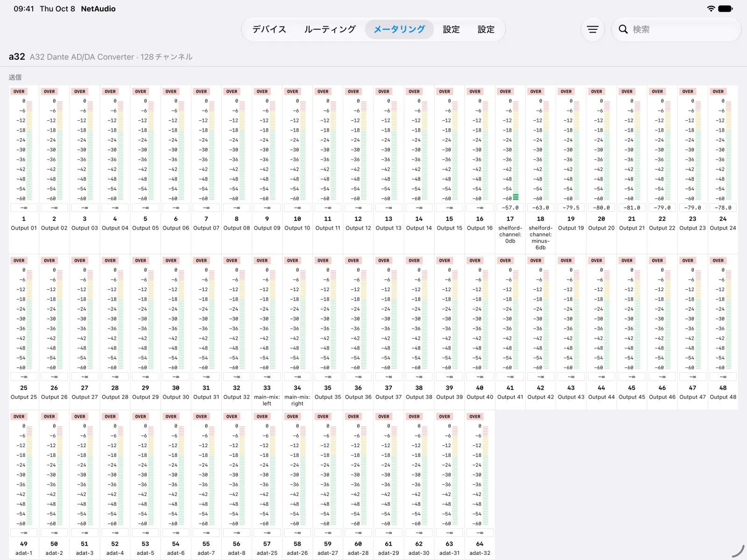Select the メータリング tab
This screenshot has height=560, width=747.
click(x=399, y=29)
